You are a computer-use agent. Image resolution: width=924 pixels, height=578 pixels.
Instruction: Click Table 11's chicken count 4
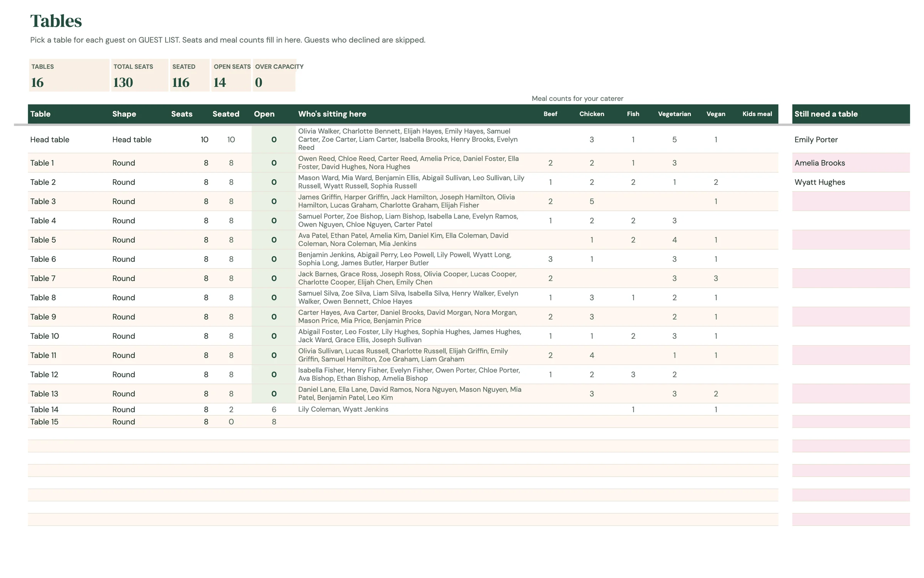click(592, 355)
